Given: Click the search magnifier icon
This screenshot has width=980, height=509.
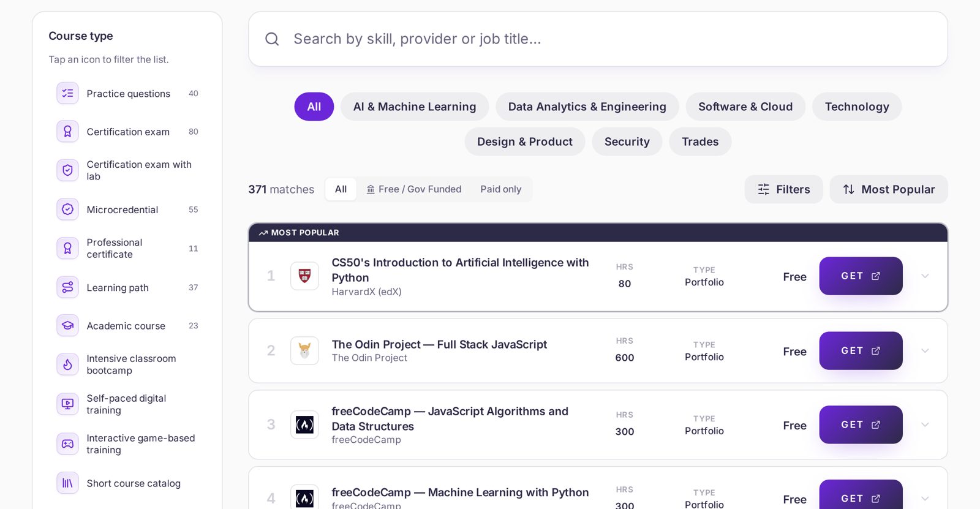Looking at the screenshot, I should [x=272, y=39].
